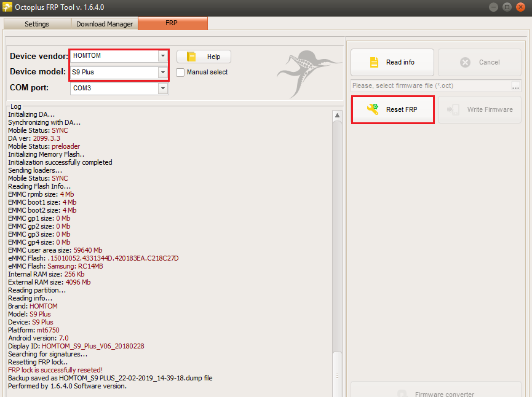Minimize the Octoplus FRP Tool window
This screenshot has width=532, height=397.
point(494,7)
